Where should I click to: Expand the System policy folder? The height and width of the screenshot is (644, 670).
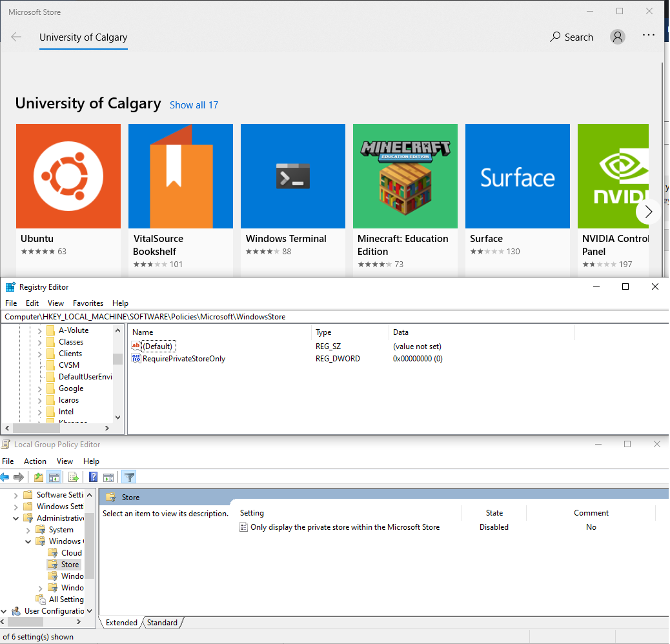point(28,530)
